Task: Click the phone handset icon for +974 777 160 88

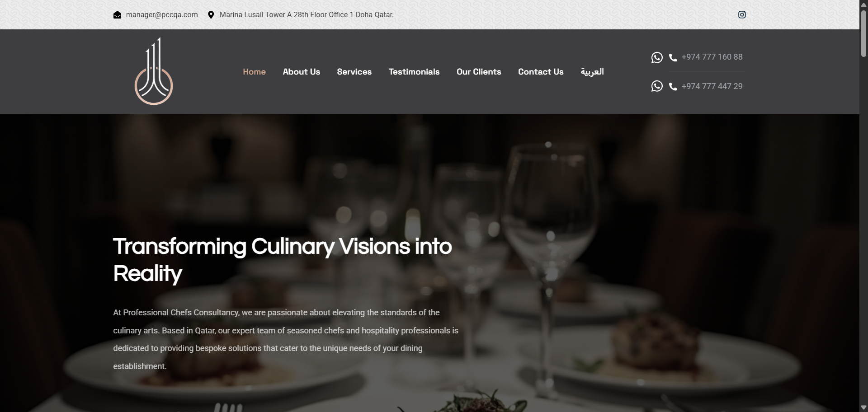Action: click(673, 57)
